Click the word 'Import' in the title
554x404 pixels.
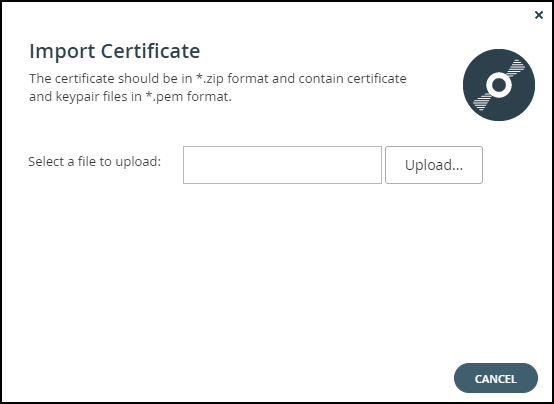coord(62,52)
